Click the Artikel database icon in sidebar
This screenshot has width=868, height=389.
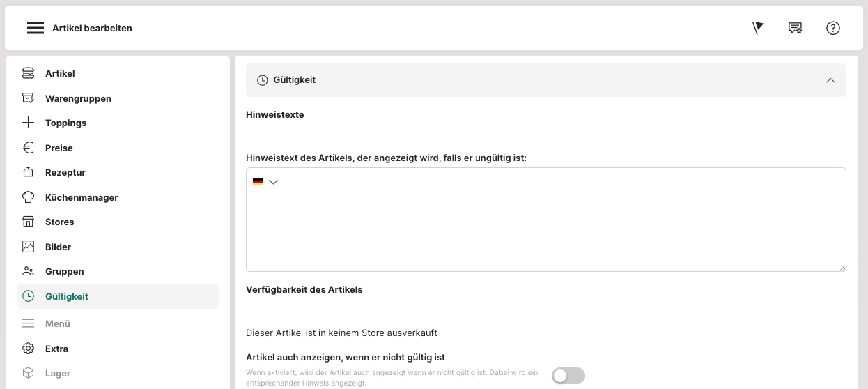[x=28, y=73]
